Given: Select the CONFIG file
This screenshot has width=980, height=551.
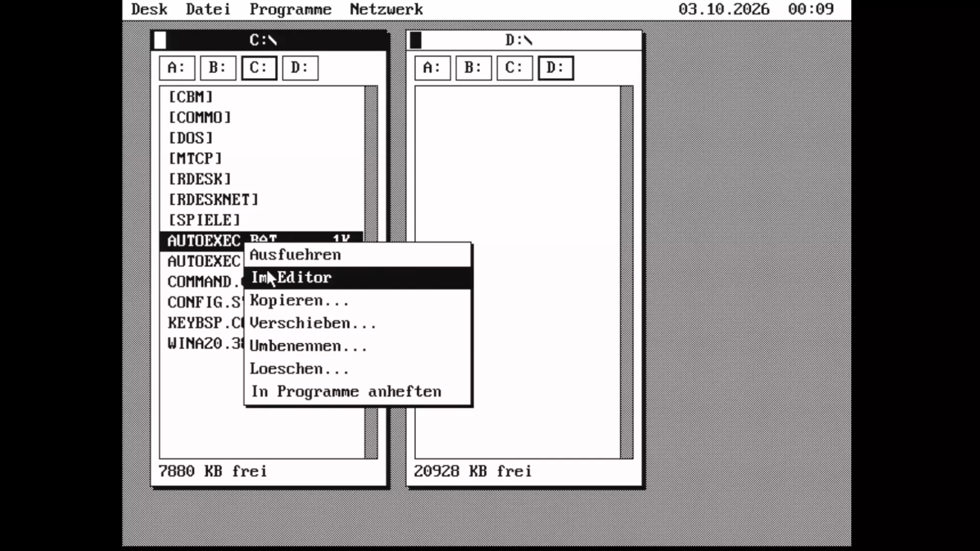Looking at the screenshot, I should point(203,302).
